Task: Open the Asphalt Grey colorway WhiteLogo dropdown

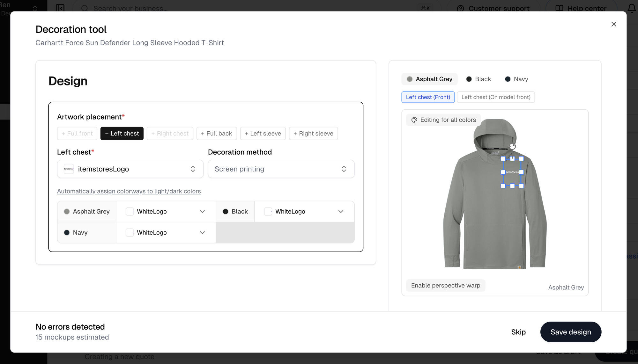Action: tap(166, 212)
